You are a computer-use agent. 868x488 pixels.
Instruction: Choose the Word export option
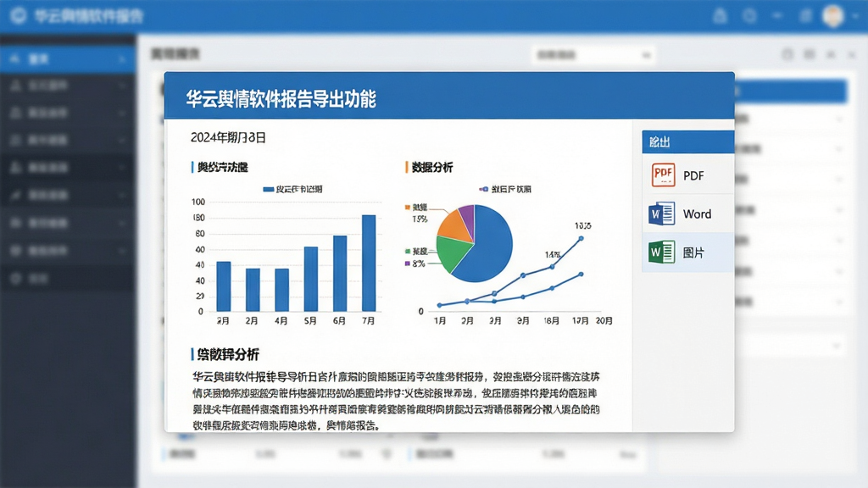[x=688, y=213]
